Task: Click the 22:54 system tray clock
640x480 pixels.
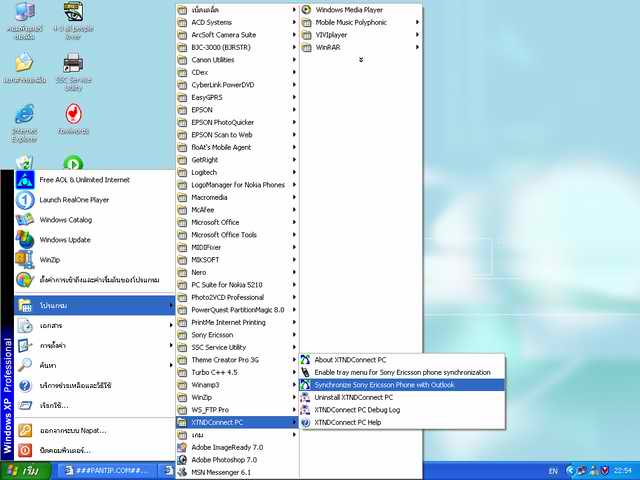Action: tap(622, 471)
